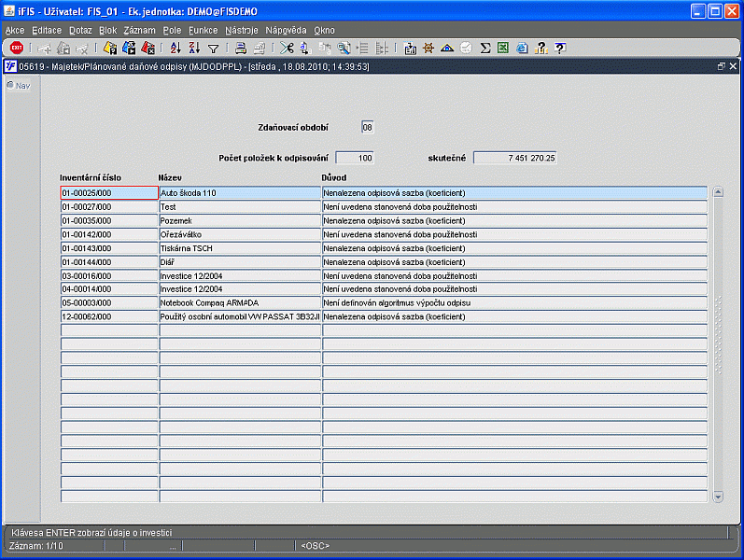Click the grayed columns tree icon
The image size is (744, 560).
(382, 48)
